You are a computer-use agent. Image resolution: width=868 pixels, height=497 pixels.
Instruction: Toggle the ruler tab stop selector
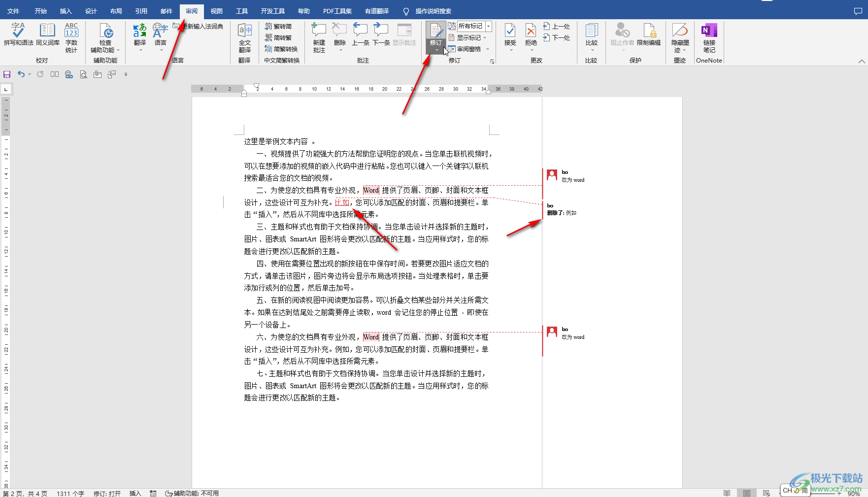click(6, 89)
